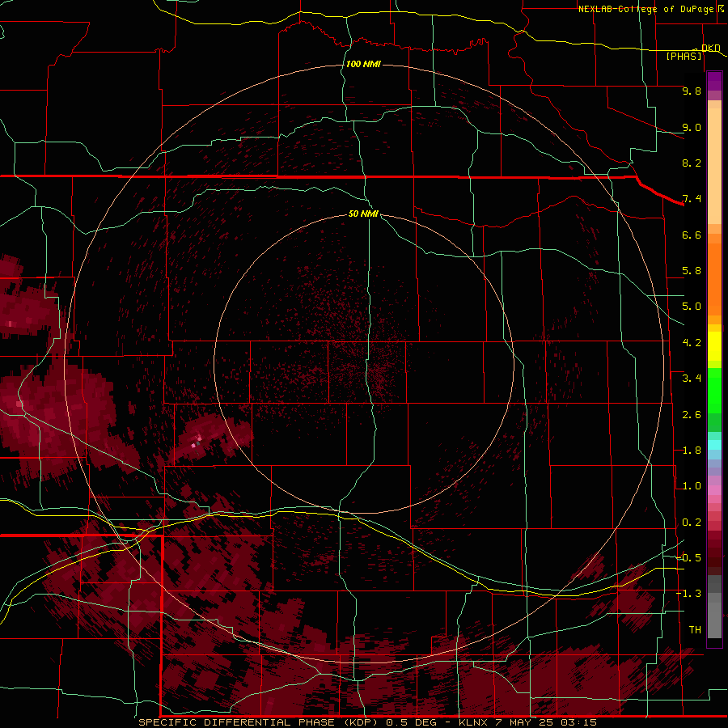Click the [PHAS] legend label
Screen dimensions: 728x728
[684, 56]
